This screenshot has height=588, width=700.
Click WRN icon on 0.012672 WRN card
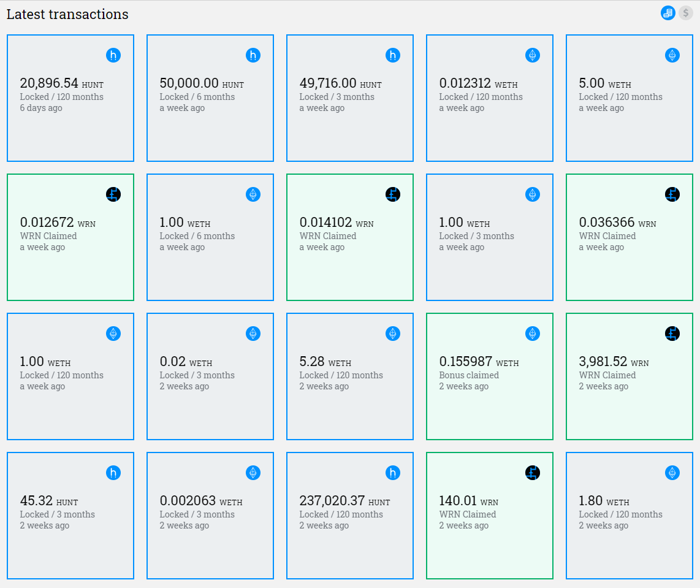[x=113, y=194]
